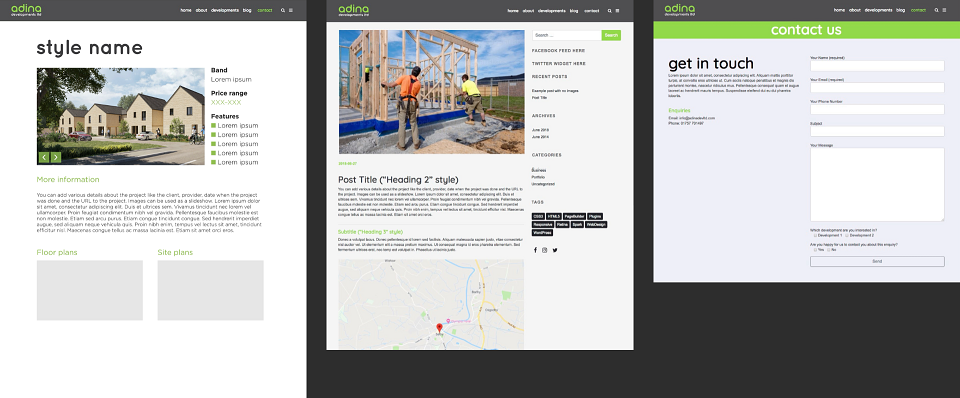The height and width of the screenshot is (398, 960).
Task: Open June 2018 archive link
Action: (x=541, y=130)
